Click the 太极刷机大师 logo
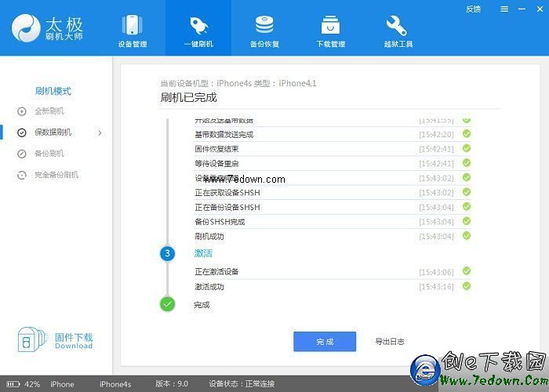549x392 pixels. point(49,28)
